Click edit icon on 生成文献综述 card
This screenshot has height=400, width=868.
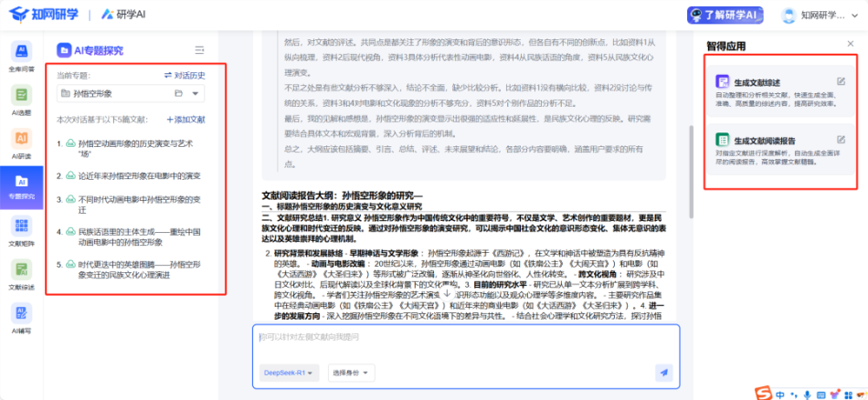842,81
